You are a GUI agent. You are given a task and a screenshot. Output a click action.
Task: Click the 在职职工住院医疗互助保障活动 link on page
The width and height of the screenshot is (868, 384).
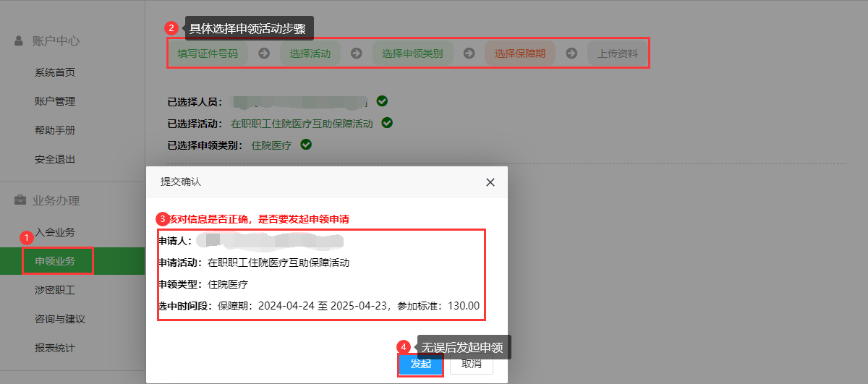click(x=302, y=124)
